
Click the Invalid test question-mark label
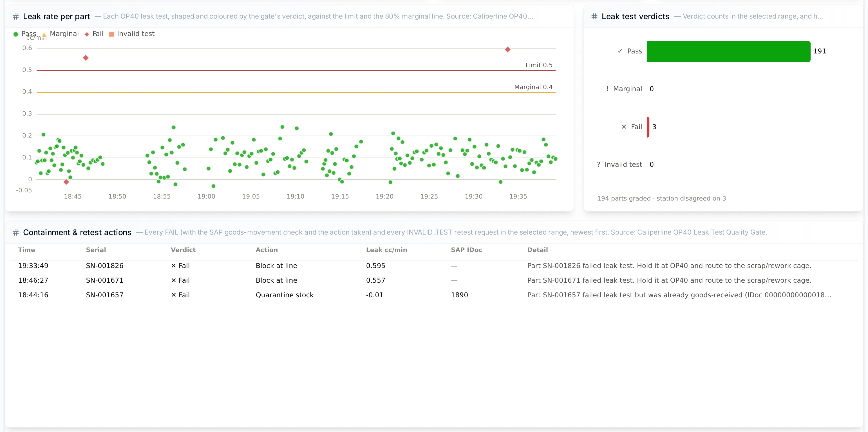coord(619,165)
